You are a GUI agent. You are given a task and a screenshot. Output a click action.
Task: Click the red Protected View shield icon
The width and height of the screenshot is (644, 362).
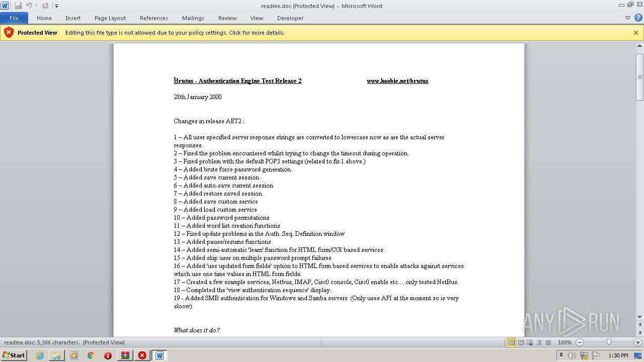click(x=9, y=33)
